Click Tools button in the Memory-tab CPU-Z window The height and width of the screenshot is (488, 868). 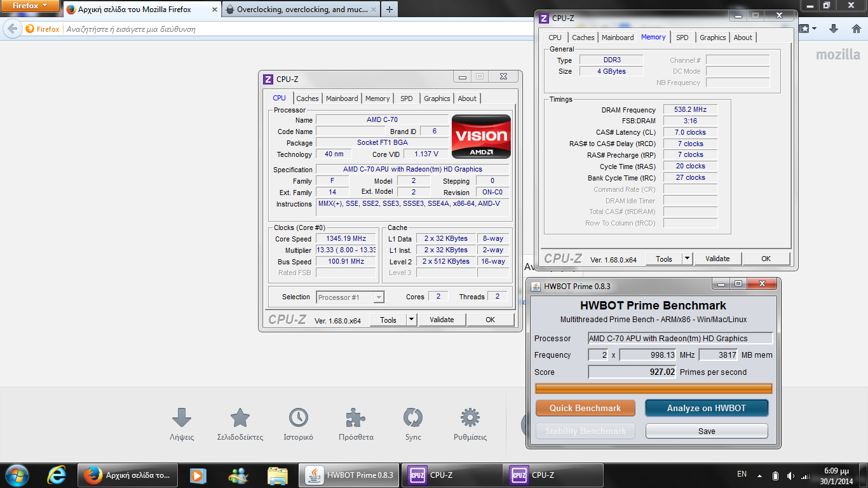pos(664,259)
